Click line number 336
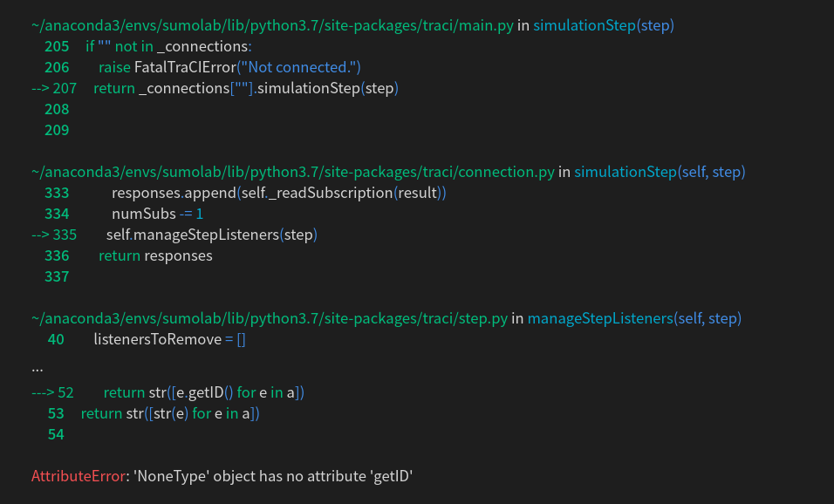834x504 pixels. (57, 255)
